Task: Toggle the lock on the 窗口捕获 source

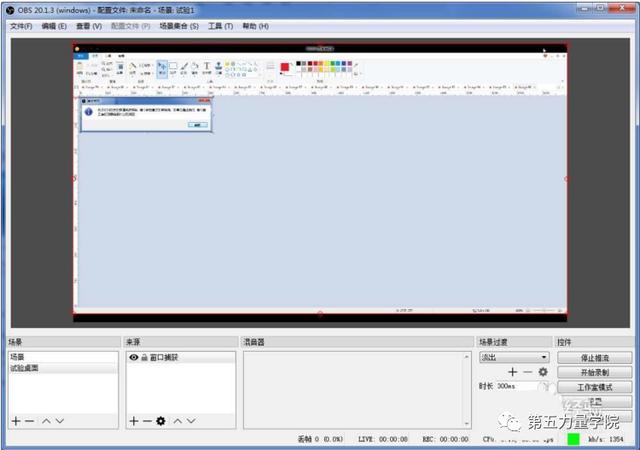Action: [144, 358]
